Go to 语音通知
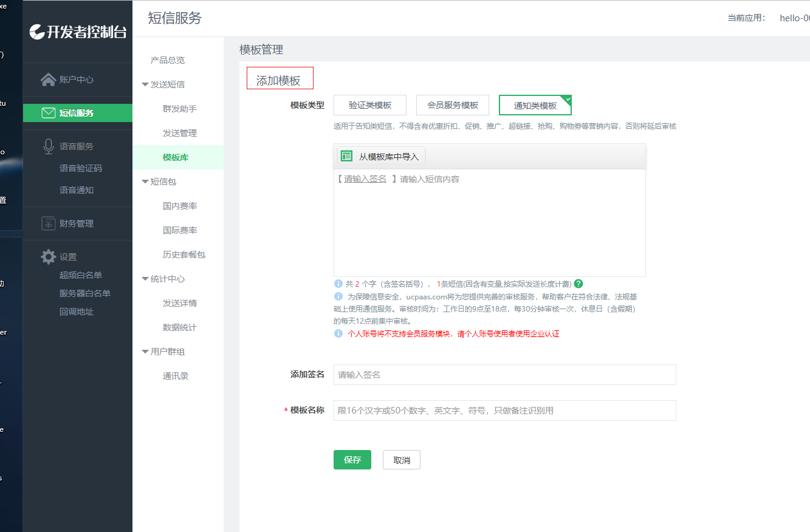 (x=77, y=190)
